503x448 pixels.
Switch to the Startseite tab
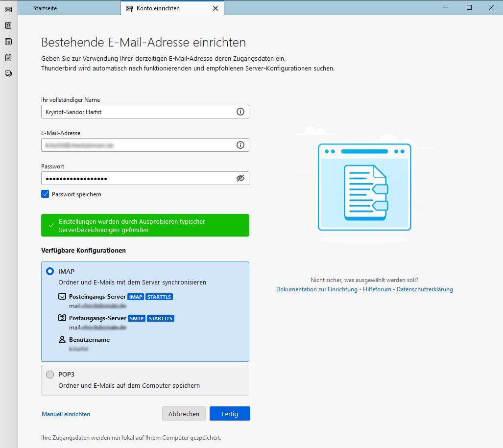[x=44, y=8]
